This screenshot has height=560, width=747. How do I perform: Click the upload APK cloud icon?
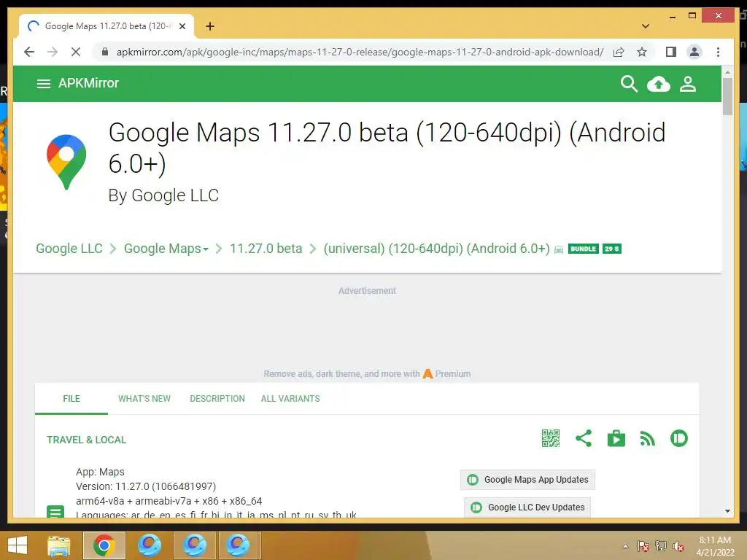tap(659, 85)
